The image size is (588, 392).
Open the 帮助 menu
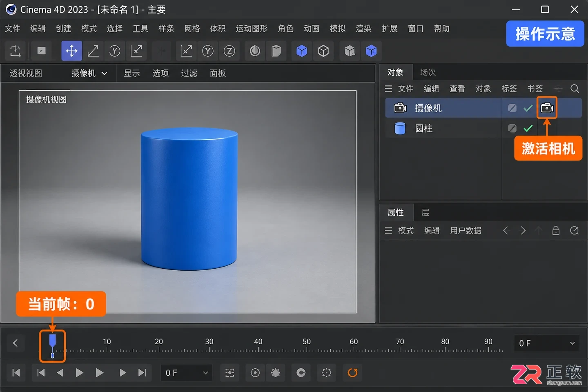click(x=442, y=29)
